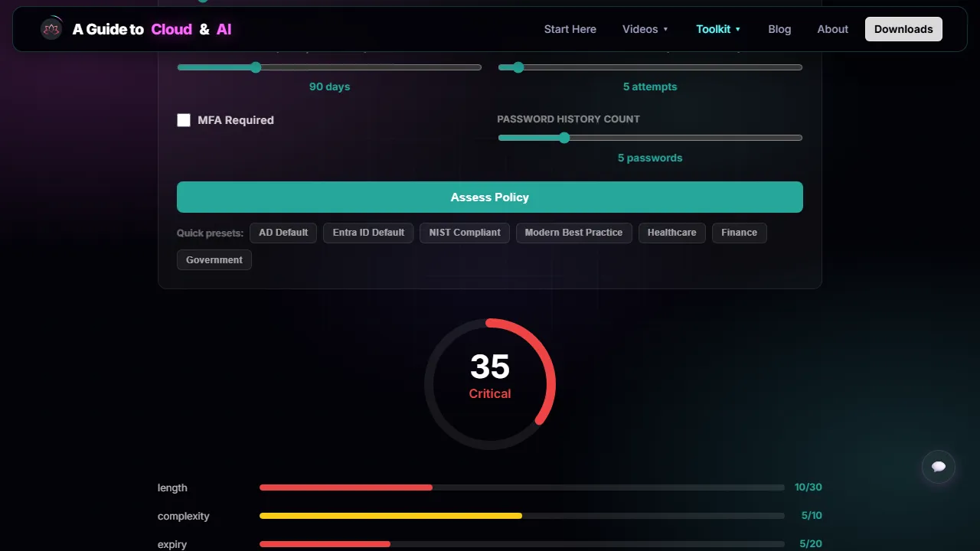Click the password history count slider handle
Image resolution: width=980 pixels, height=551 pixels.
[564, 138]
